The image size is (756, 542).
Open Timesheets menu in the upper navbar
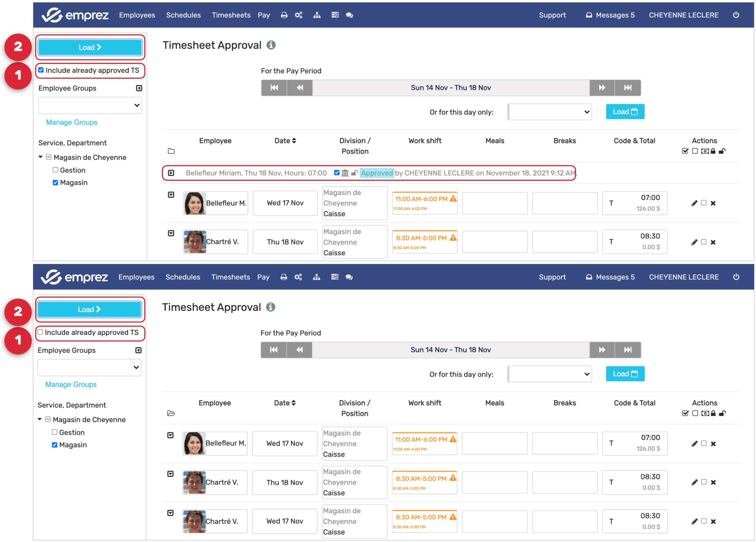[231, 15]
